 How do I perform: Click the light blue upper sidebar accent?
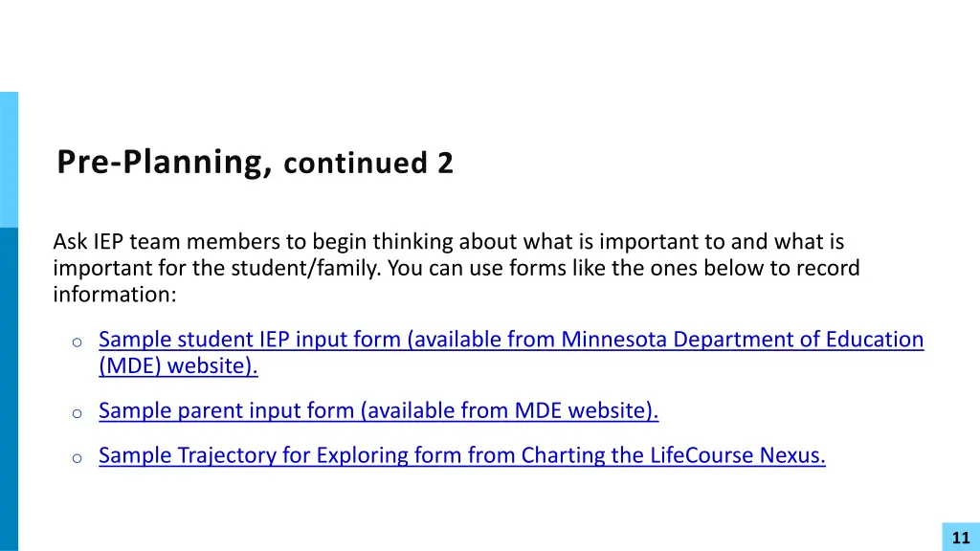tap(9, 160)
